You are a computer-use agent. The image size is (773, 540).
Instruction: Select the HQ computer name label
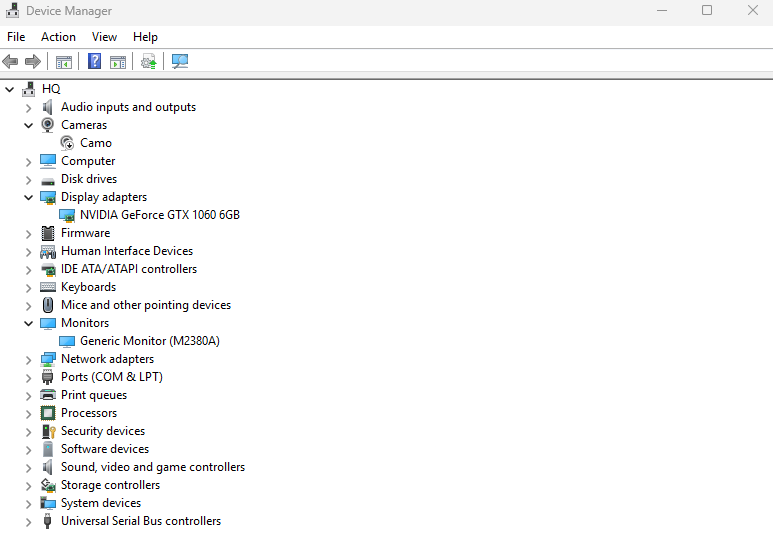tap(51, 89)
